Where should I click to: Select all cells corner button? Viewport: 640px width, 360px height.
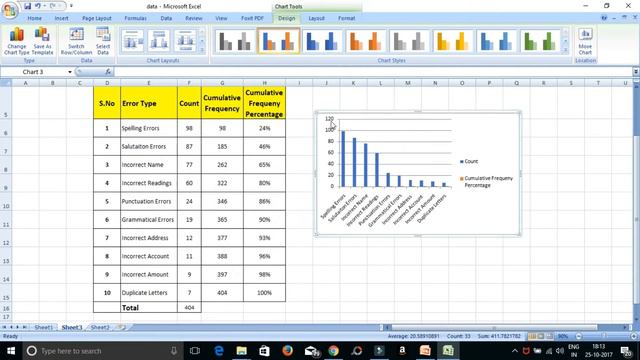(x=6, y=83)
